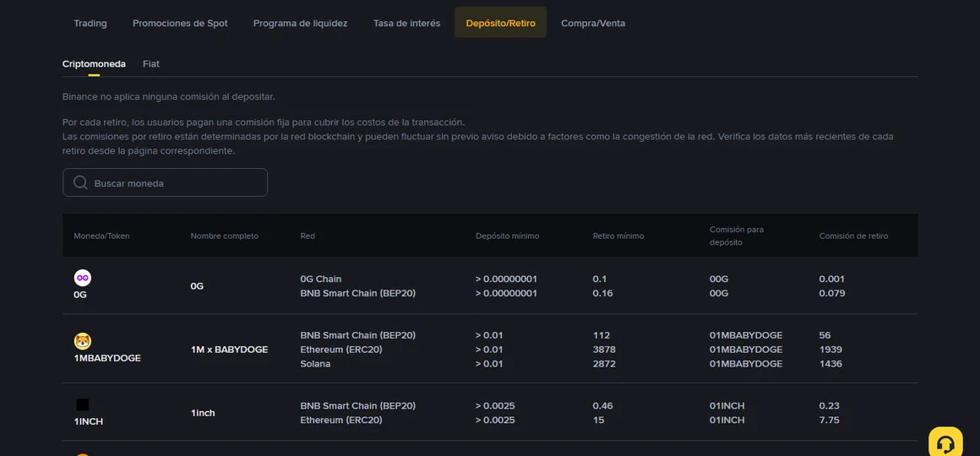The width and height of the screenshot is (980, 456).
Task: Select the Depósito/Retiro tab
Action: coord(501,23)
